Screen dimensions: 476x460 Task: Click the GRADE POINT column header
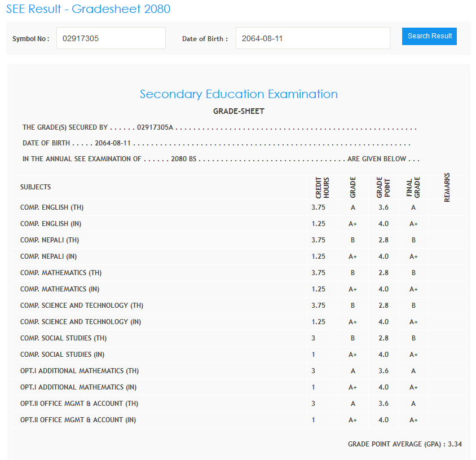[x=383, y=187]
